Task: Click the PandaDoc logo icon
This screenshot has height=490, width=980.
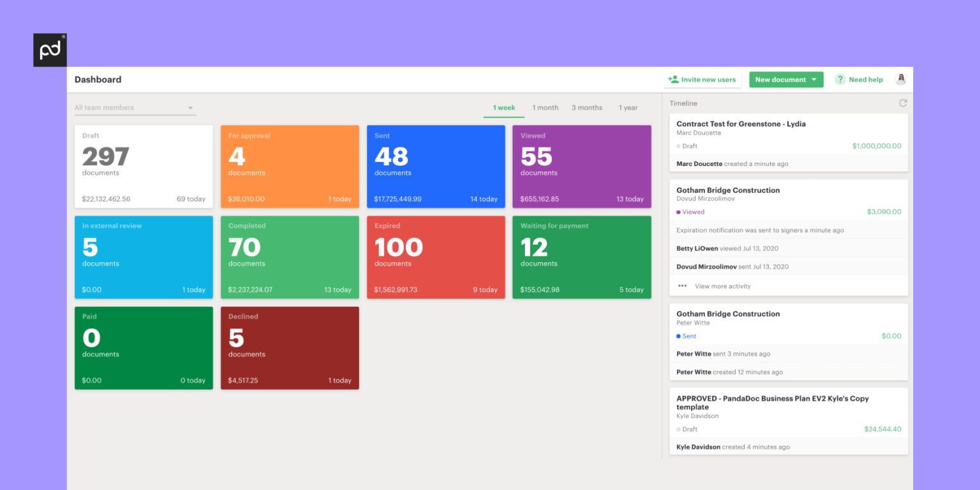Action: click(x=50, y=49)
